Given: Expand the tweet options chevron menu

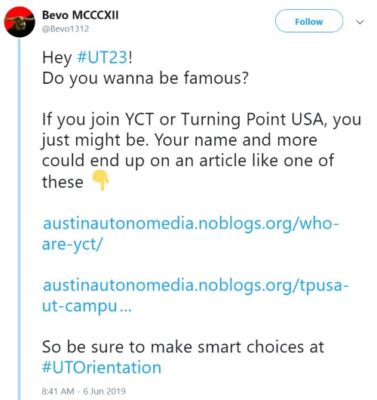Looking at the screenshot, I should pyautogui.click(x=360, y=22).
